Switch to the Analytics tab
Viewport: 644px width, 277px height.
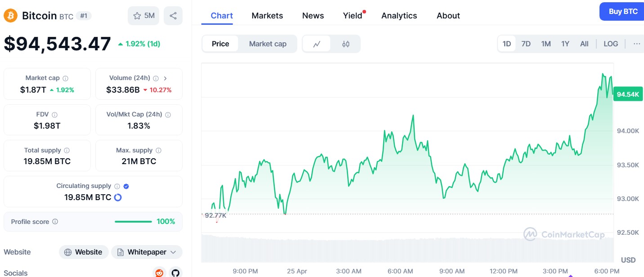tap(399, 16)
